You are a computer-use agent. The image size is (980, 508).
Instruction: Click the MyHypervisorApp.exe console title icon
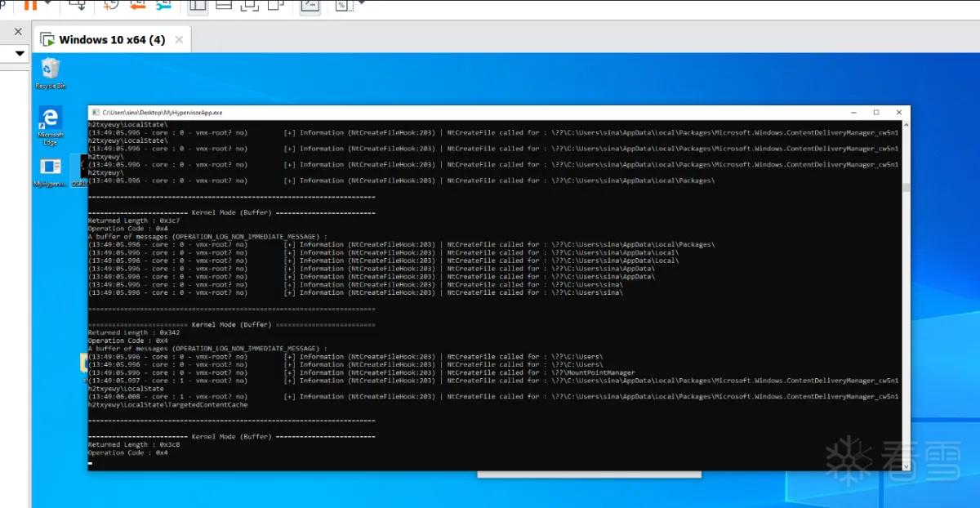click(x=96, y=112)
